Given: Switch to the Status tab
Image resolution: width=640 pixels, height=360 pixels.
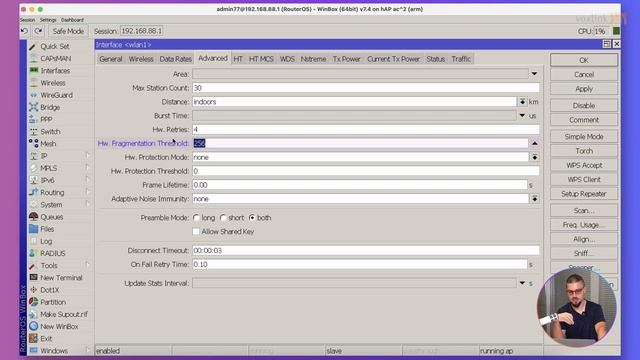Looking at the screenshot, I should (x=436, y=59).
